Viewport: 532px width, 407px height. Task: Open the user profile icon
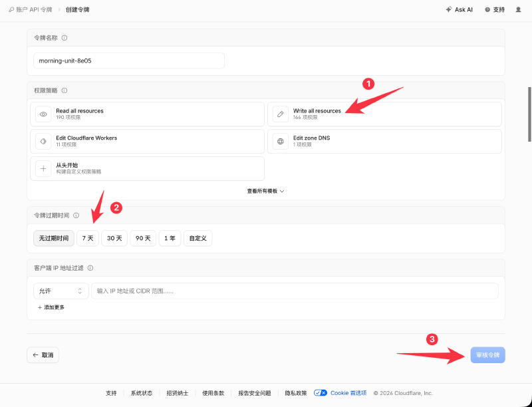pos(518,9)
